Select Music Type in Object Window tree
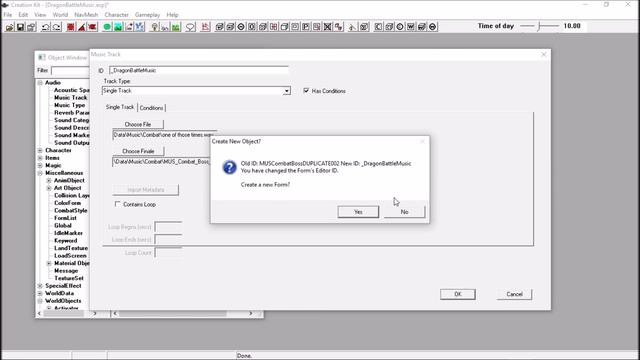Screen dimensions: 640x360 pos(70,105)
